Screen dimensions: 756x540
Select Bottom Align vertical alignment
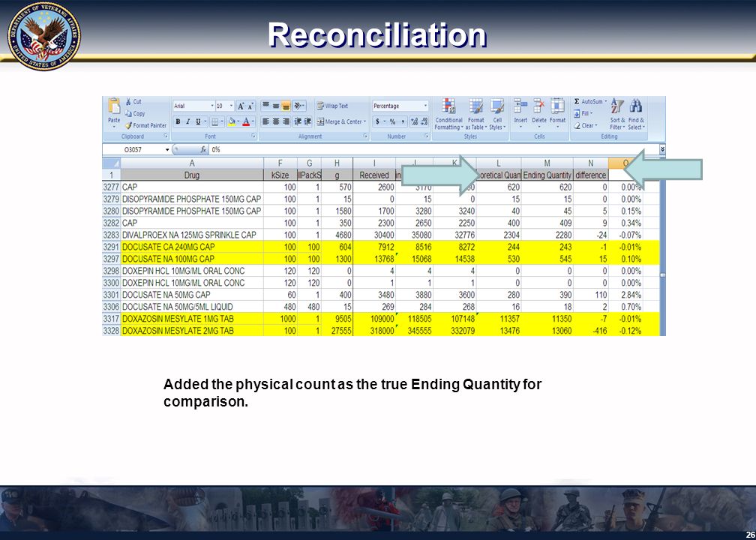pos(286,106)
